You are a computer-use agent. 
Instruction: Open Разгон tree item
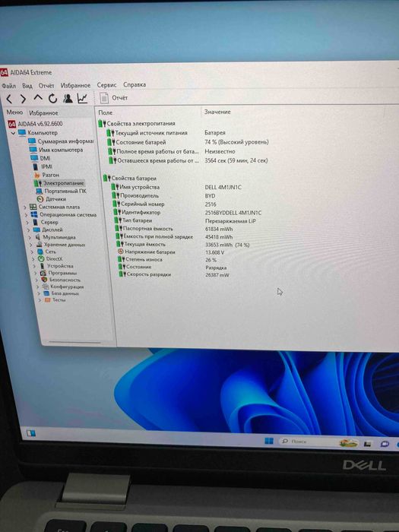pyautogui.click(x=46, y=175)
